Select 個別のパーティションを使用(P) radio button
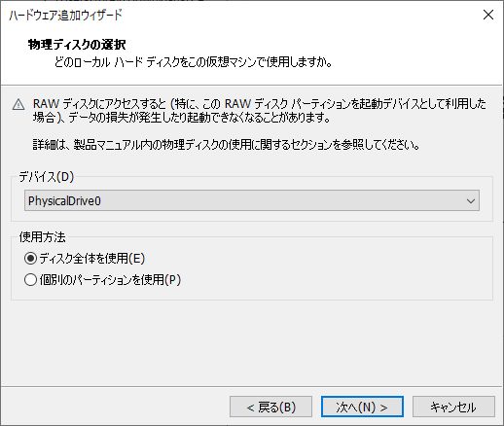 pos(30,280)
